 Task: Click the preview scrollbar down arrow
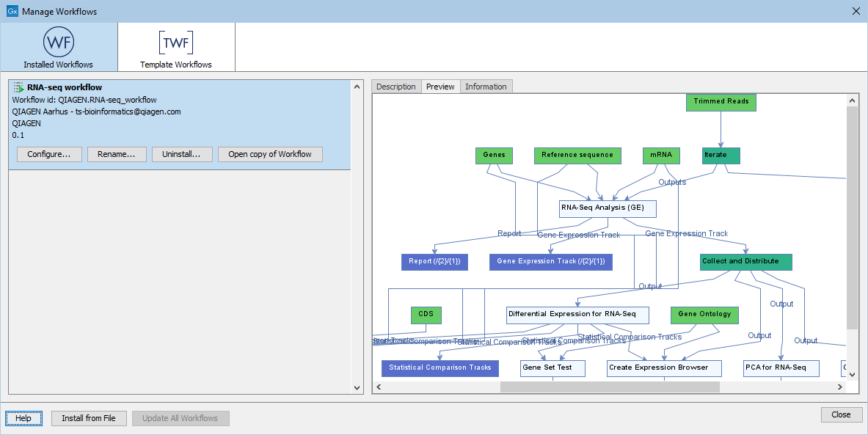click(x=851, y=375)
